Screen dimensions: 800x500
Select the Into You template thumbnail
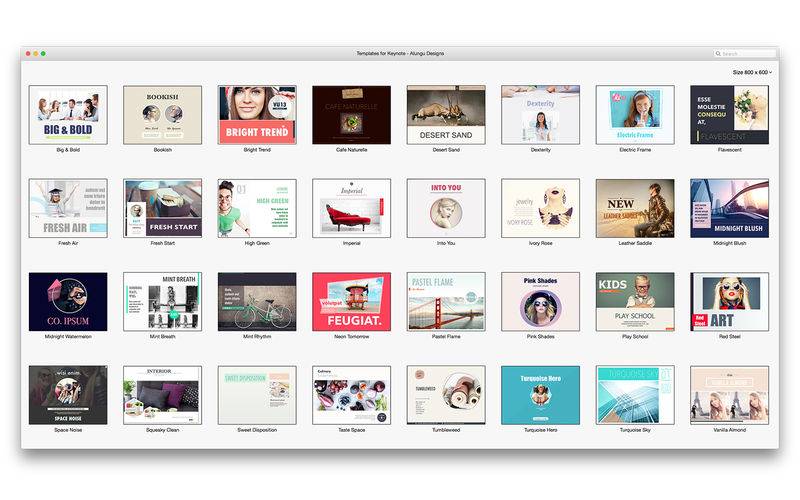click(446, 208)
